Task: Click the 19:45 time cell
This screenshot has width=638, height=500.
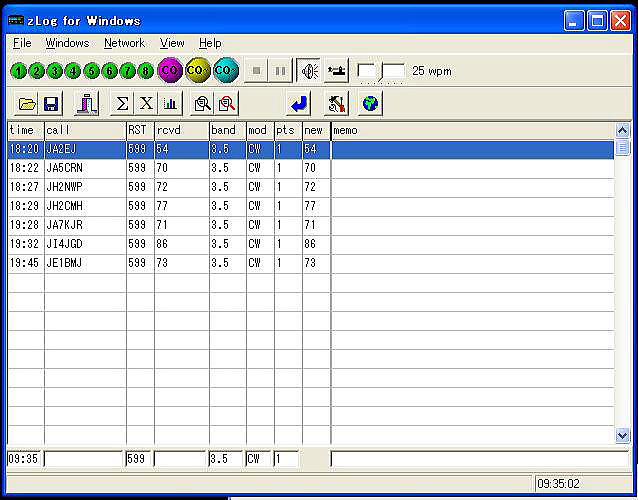Action: [x=26, y=263]
